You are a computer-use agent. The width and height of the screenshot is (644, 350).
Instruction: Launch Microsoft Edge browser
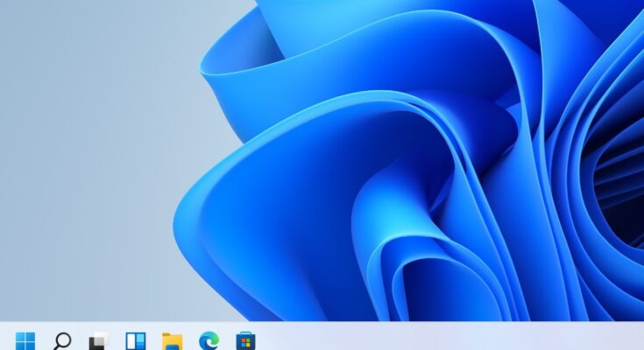pyautogui.click(x=209, y=341)
